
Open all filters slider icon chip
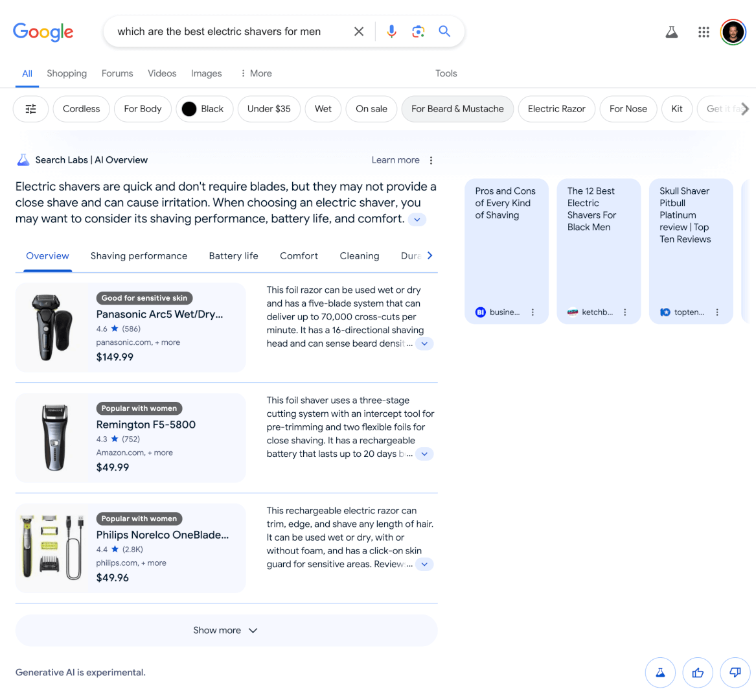point(31,109)
